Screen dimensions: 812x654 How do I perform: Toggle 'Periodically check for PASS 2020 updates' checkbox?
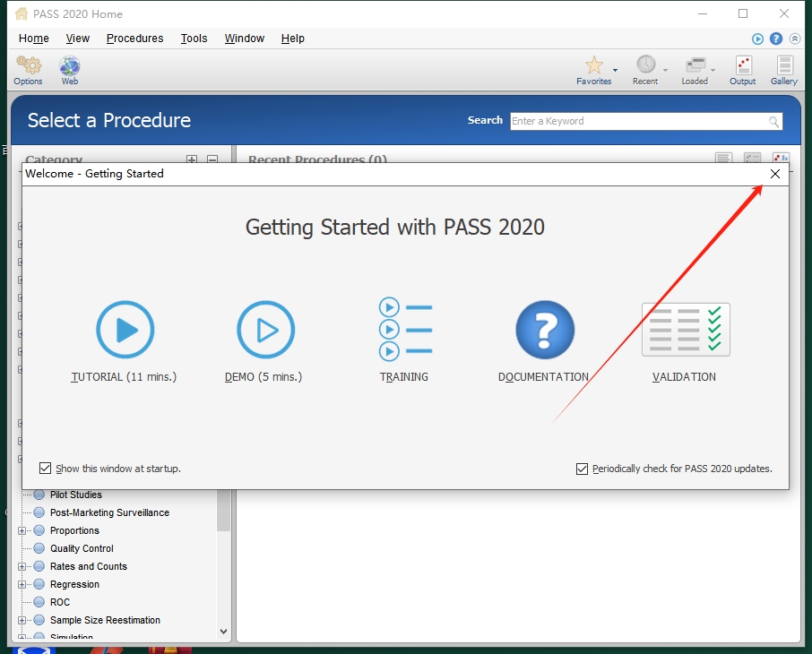(x=582, y=469)
